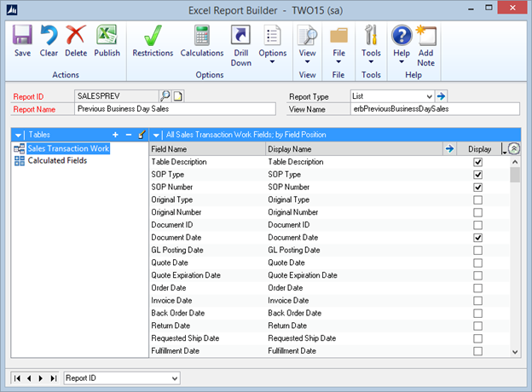Uncheck Display for Table Description
Viewport: 532px width, 392px height.
(x=477, y=162)
